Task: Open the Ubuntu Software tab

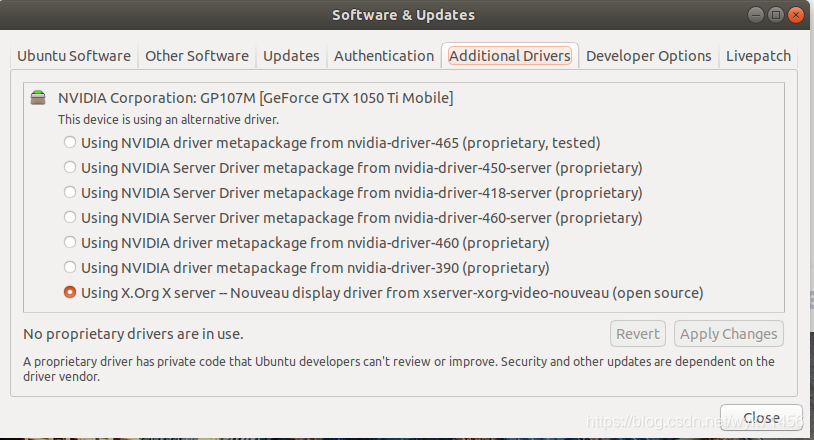Action: [74, 56]
